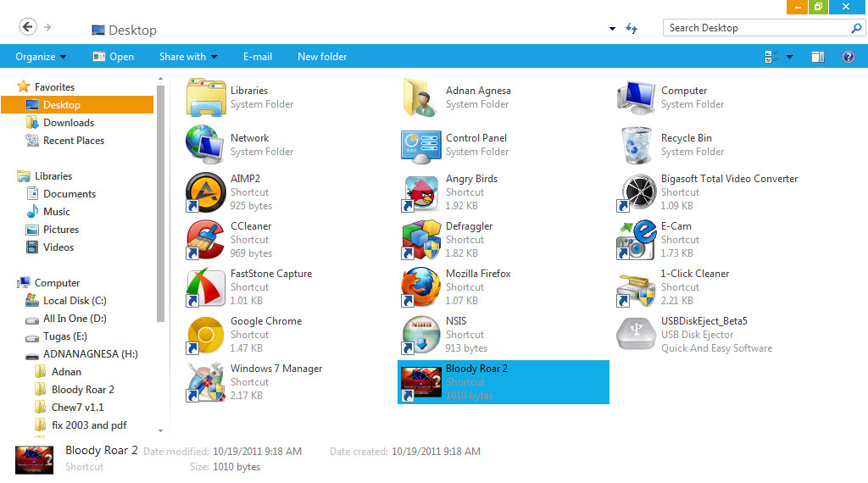
Task: Open the Help question mark icon
Action: pyautogui.click(x=848, y=57)
